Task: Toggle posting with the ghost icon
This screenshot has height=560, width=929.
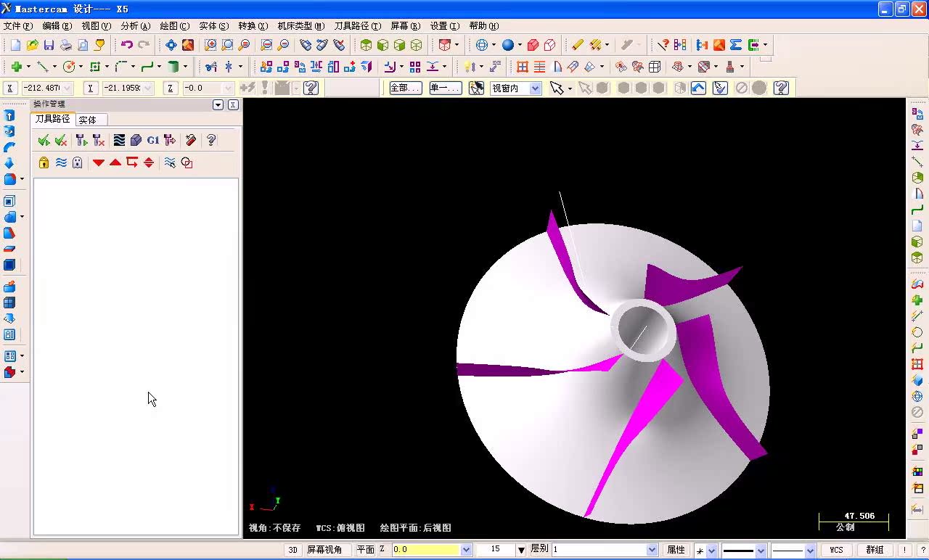Action: 78,162
